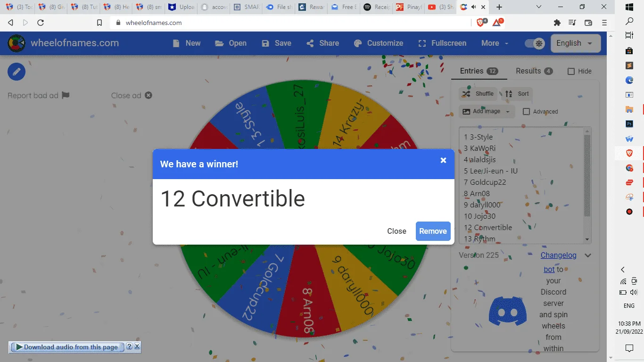
Task: Click the Discord logo icon
Action: click(x=508, y=311)
